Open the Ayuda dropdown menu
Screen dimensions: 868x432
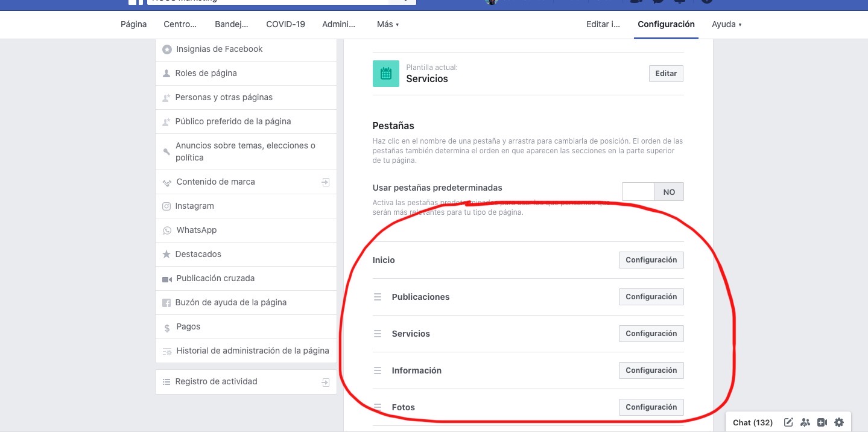click(726, 25)
